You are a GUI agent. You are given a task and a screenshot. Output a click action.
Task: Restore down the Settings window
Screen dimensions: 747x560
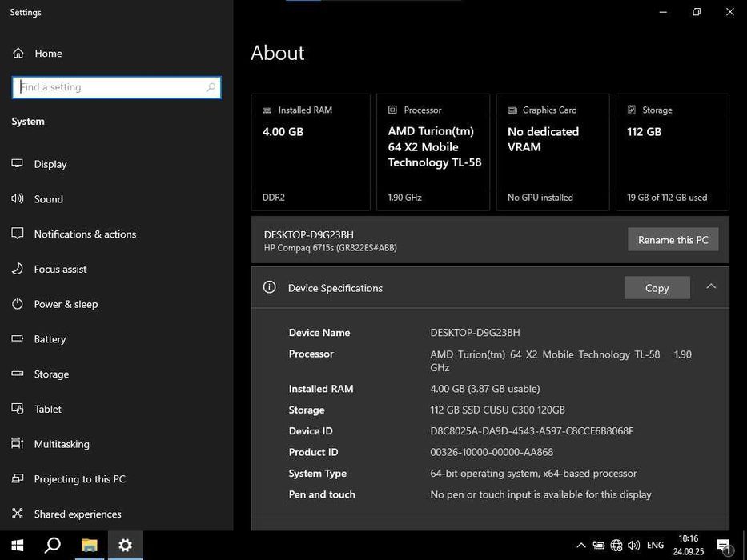click(697, 12)
